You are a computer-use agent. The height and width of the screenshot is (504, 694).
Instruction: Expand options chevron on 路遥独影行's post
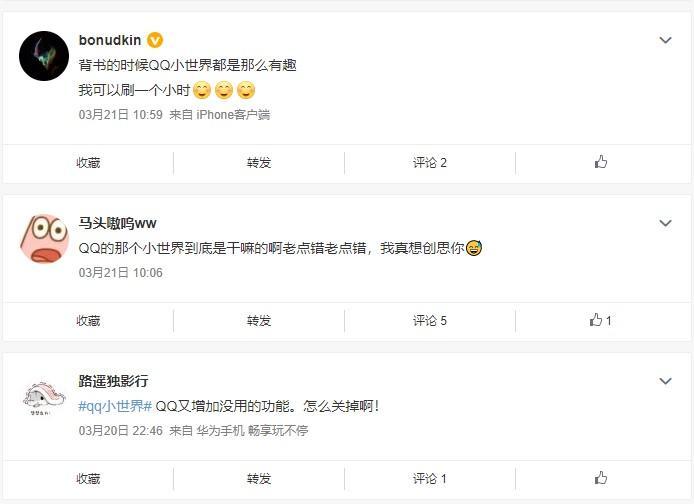coord(665,381)
